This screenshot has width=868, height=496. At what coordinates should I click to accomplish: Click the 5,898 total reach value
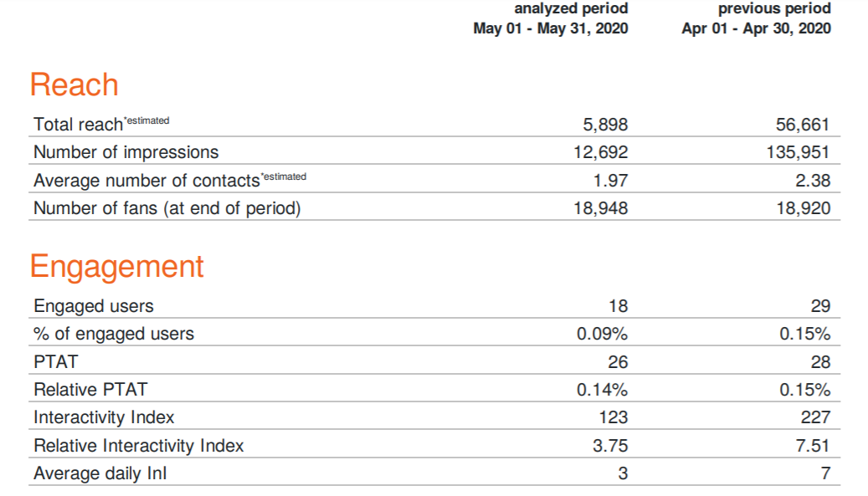tap(604, 125)
